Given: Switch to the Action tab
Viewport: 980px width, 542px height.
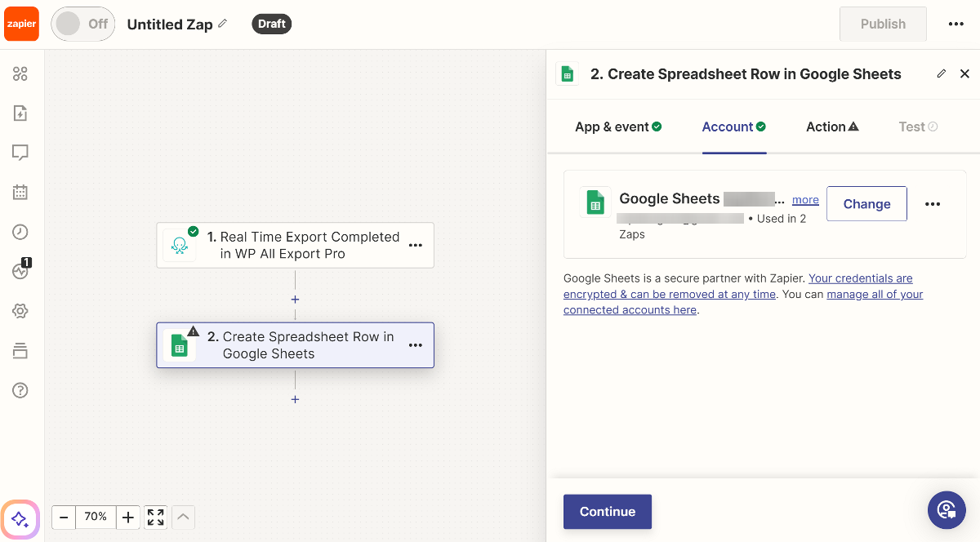Looking at the screenshot, I should pos(831,127).
